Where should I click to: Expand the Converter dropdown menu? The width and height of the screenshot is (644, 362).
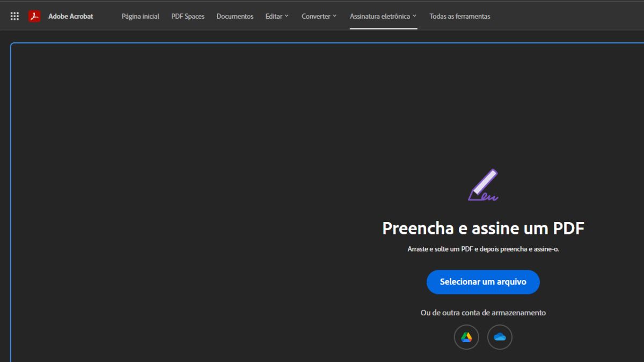tap(318, 16)
